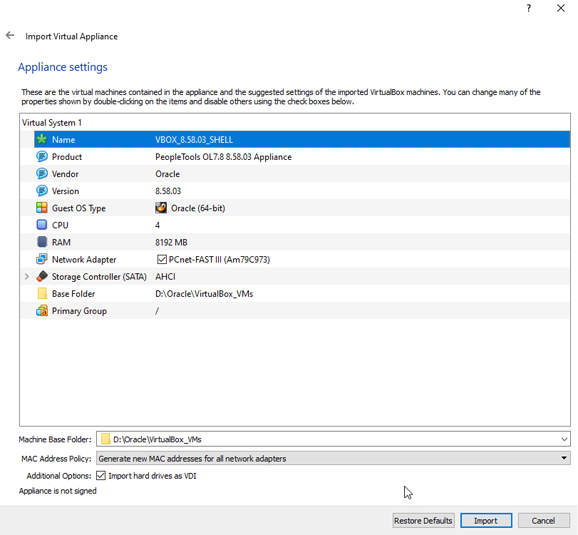
Task: Uncheck the PCnet-FAST III network adapter checkbox
Action: (161, 260)
